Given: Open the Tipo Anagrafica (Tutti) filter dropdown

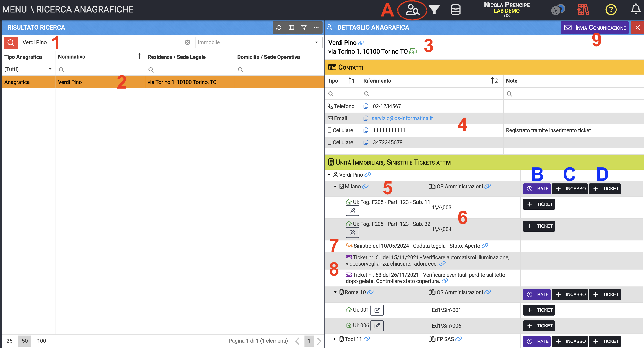Looking at the screenshot, I should (50, 69).
